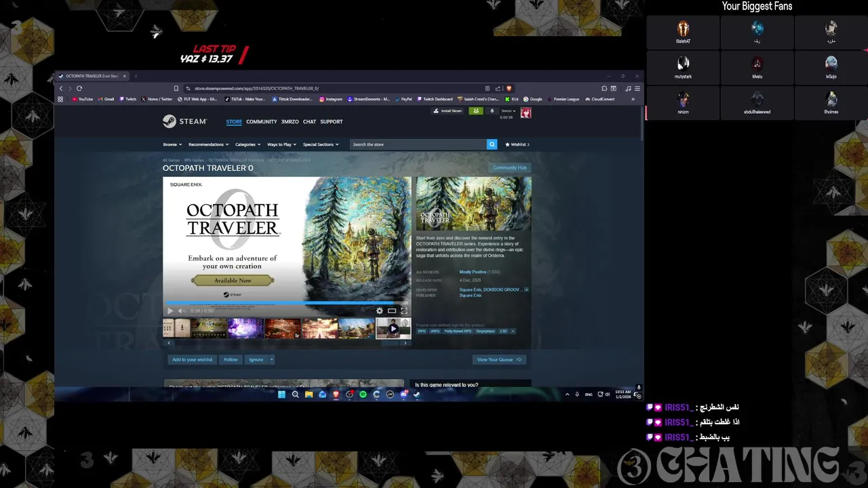Open the Windows Start menu
Image resolution: width=868 pixels, height=488 pixels.
(x=281, y=394)
